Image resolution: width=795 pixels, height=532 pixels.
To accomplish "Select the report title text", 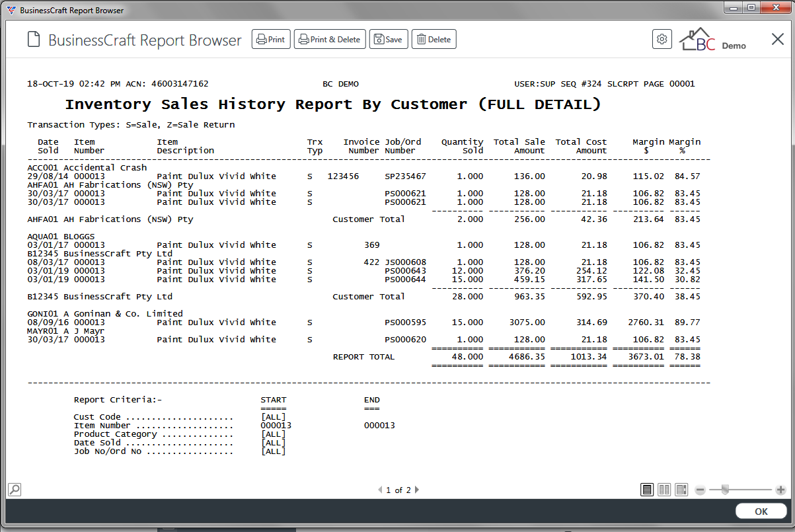I will (333, 104).
